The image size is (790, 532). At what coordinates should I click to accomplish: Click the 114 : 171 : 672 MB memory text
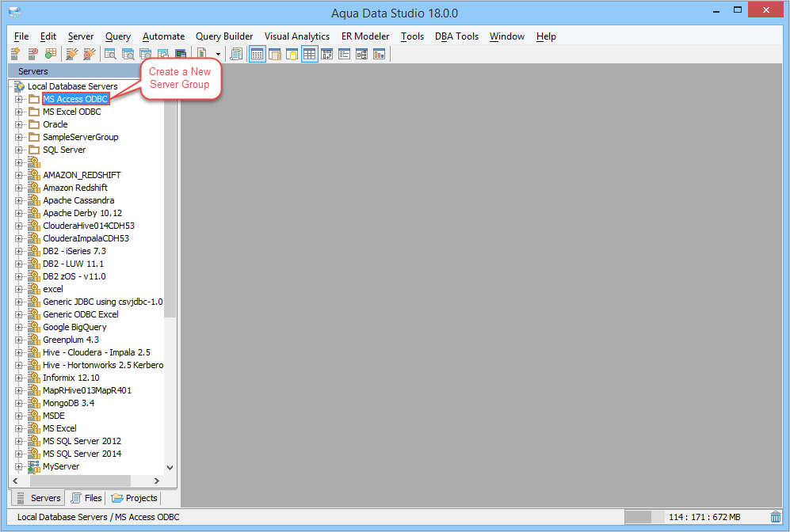click(704, 517)
